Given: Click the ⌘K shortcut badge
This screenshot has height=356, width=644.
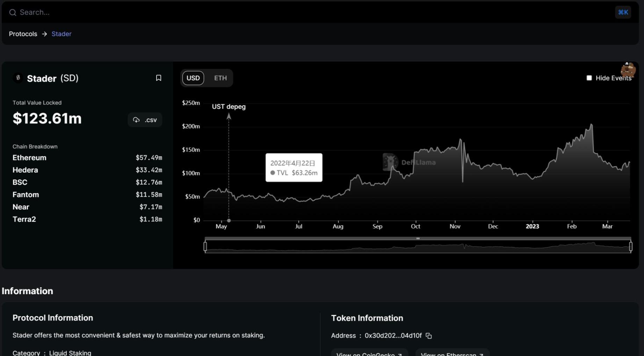Looking at the screenshot, I should [x=623, y=12].
